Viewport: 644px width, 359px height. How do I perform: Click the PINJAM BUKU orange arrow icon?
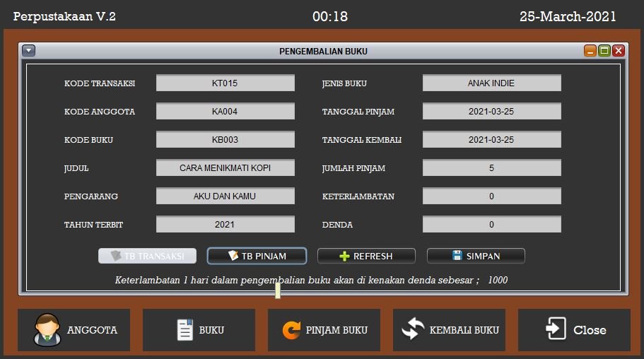(x=291, y=330)
